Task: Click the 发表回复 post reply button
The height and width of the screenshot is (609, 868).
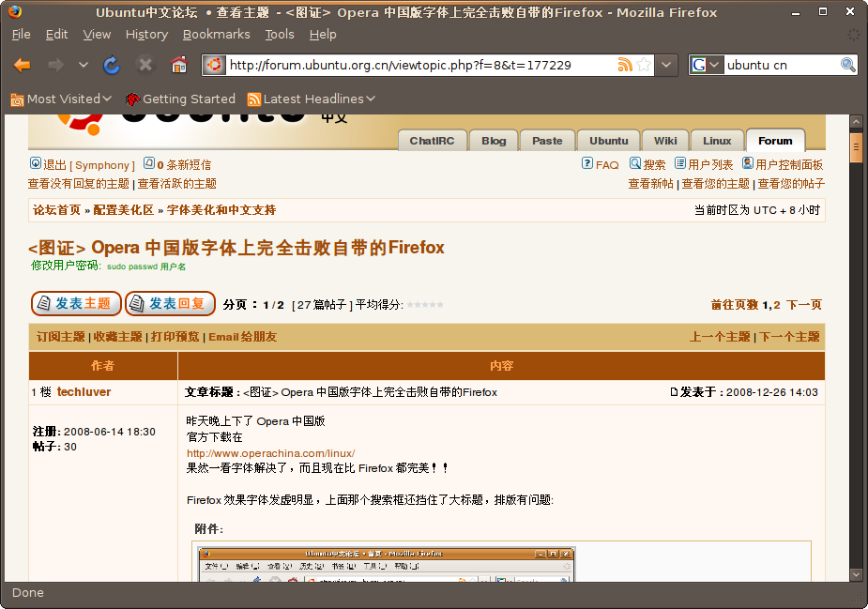Action: pos(171,303)
